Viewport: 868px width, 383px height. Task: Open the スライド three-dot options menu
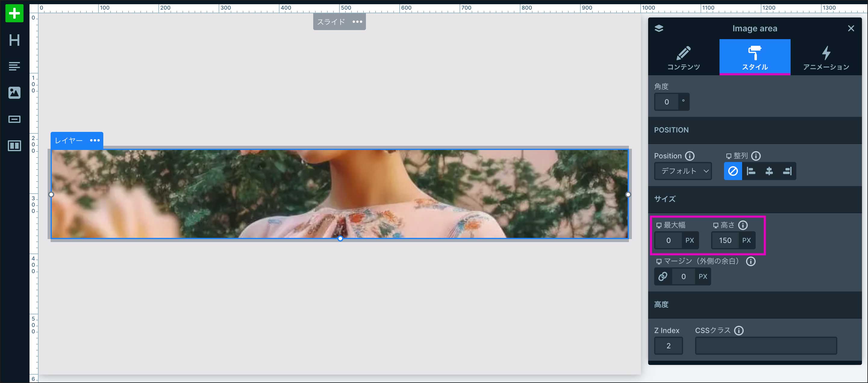click(357, 22)
